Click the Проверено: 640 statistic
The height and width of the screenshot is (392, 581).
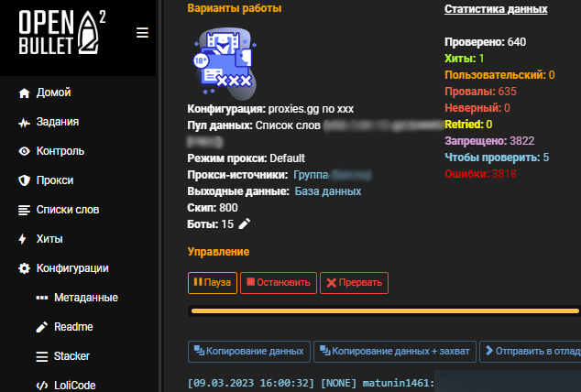coord(485,42)
